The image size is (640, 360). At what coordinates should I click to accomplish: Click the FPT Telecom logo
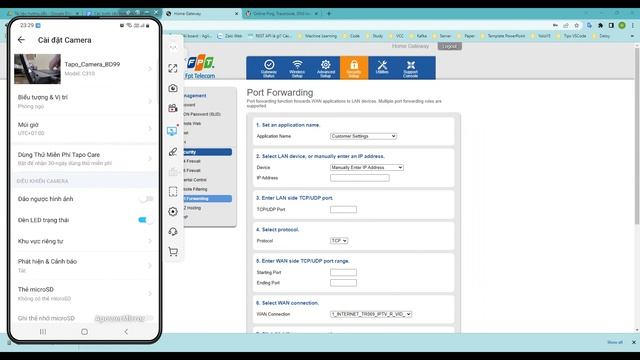pos(200,67)
